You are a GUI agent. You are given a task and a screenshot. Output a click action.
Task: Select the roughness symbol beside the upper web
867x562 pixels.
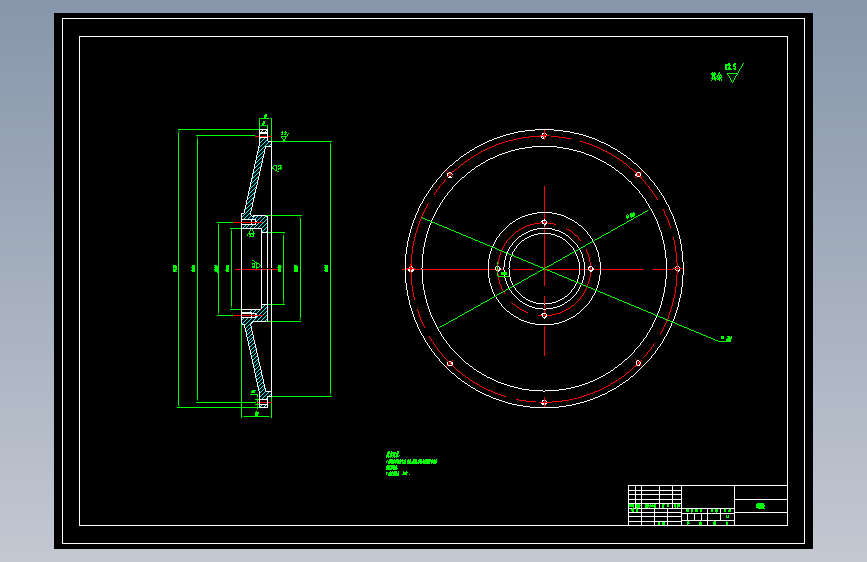pos(278,168)
